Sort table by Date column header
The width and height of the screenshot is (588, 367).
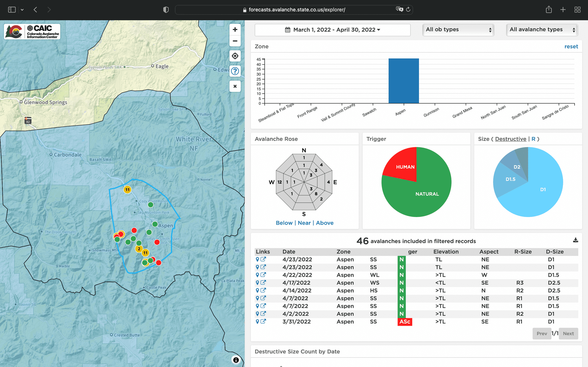click(x=289, y=252)
